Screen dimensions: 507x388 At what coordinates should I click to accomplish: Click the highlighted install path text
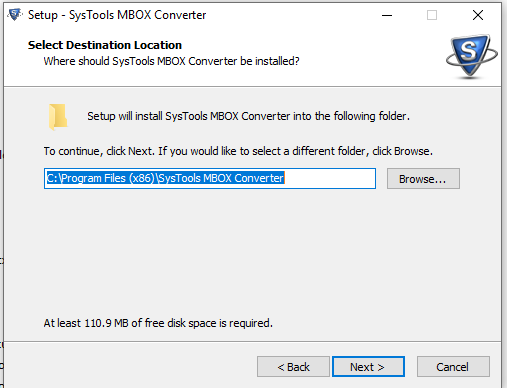[165, 178]
